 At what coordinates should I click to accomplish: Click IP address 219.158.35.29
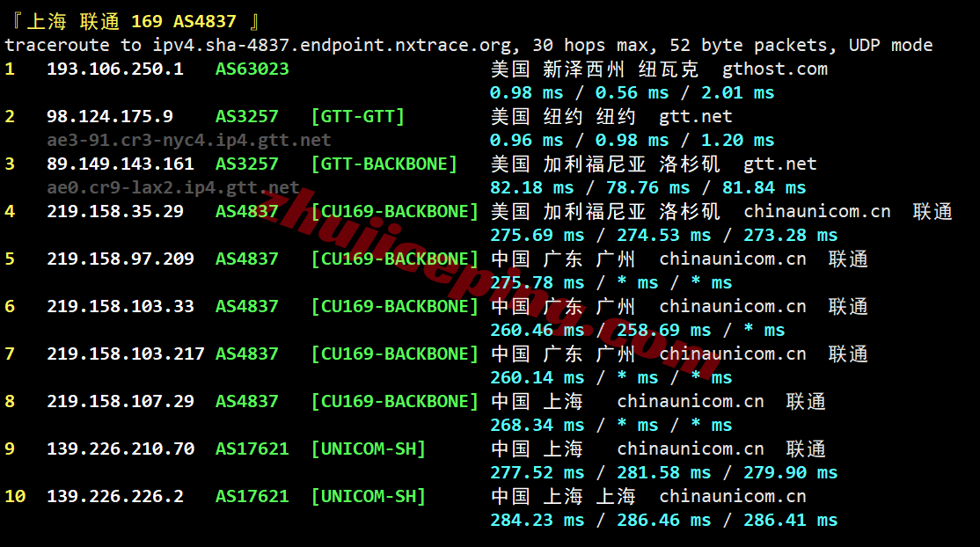click(115, 211)
